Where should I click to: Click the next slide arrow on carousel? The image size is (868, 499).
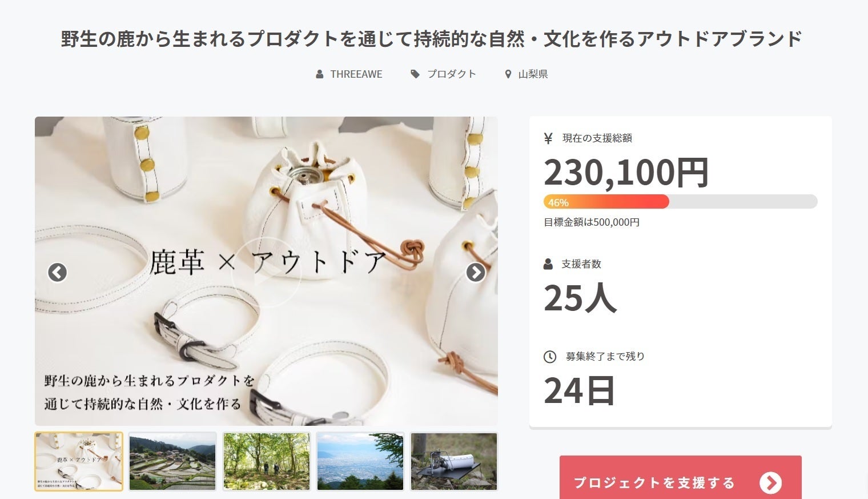[476, 273]
